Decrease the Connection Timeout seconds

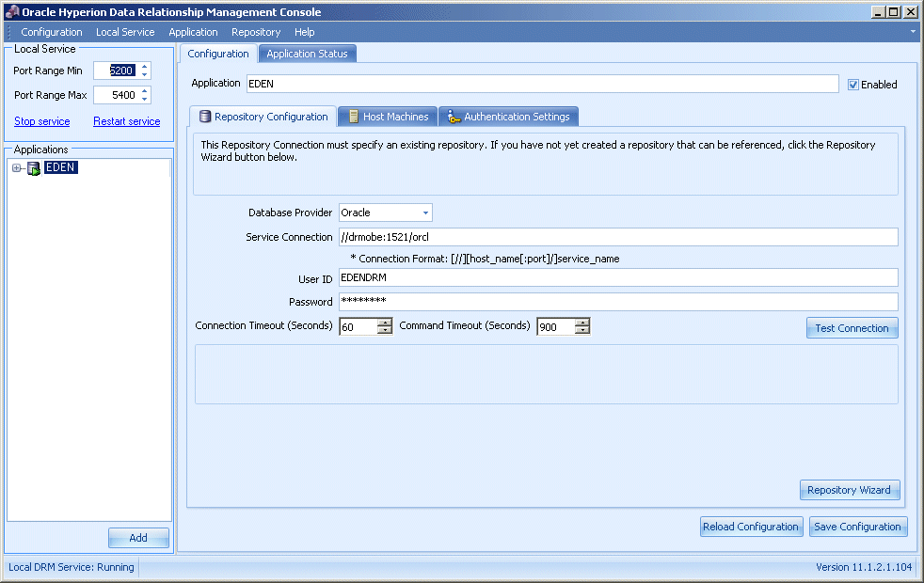tap(385, 330)
